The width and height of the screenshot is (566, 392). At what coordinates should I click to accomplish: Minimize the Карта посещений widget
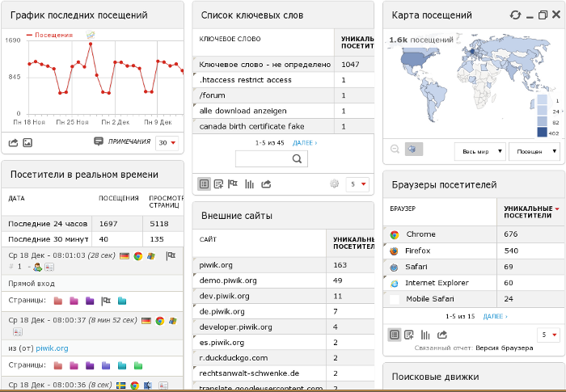click(530, 15)
